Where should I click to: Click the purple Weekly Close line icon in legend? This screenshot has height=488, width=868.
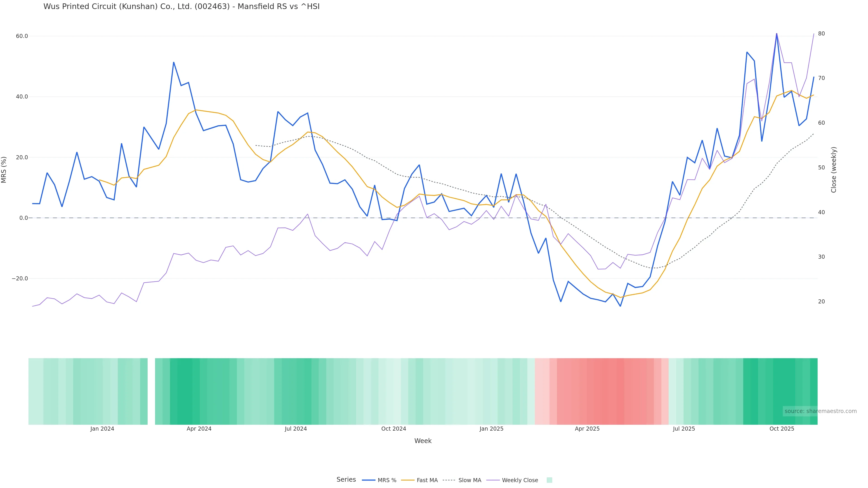pyautogui.click(x=493, y=480)
